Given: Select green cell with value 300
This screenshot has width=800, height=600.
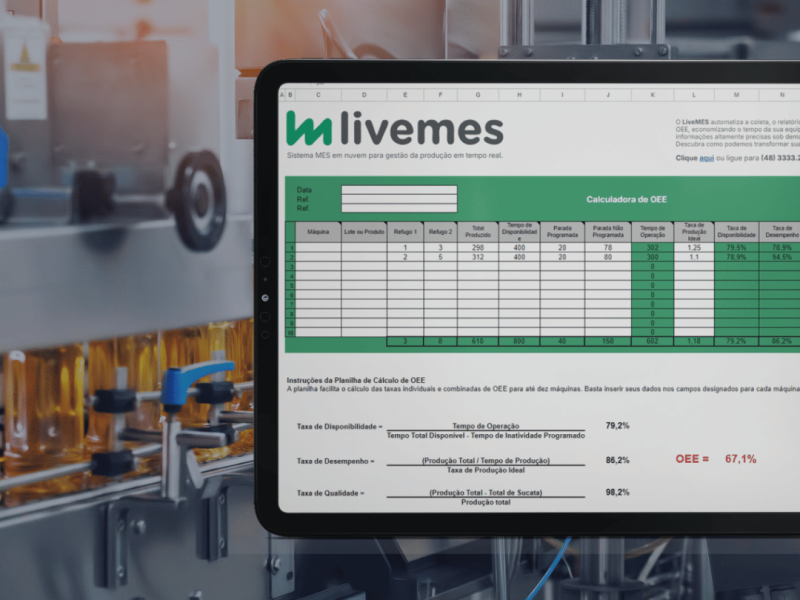Looking at the screenshot, I should click(x=653, y=257).
